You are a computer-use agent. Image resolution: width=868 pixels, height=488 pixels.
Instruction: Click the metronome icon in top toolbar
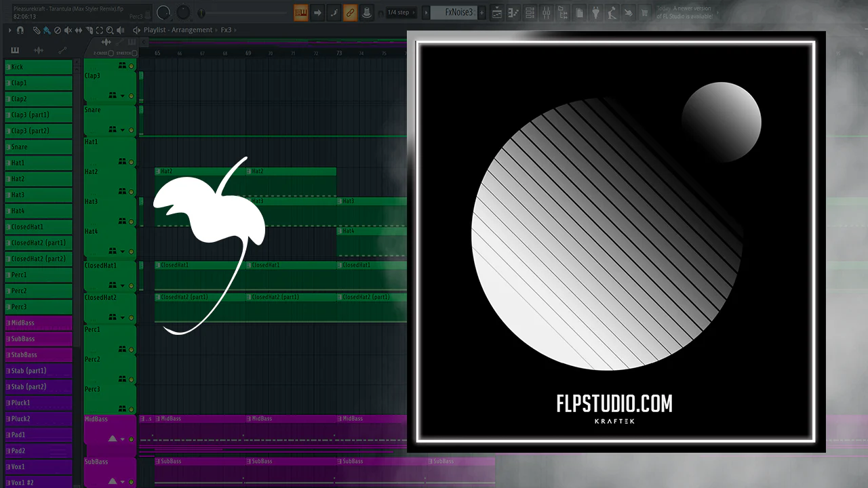click(366, 12)
